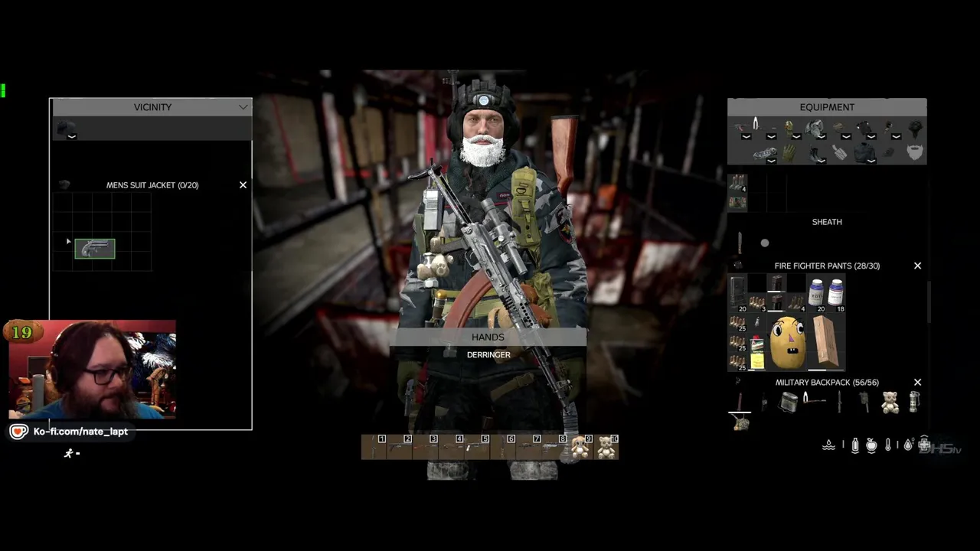Select the combat knife in Military Backpack
The image size is (980, 551).
[x=839, y=402]
